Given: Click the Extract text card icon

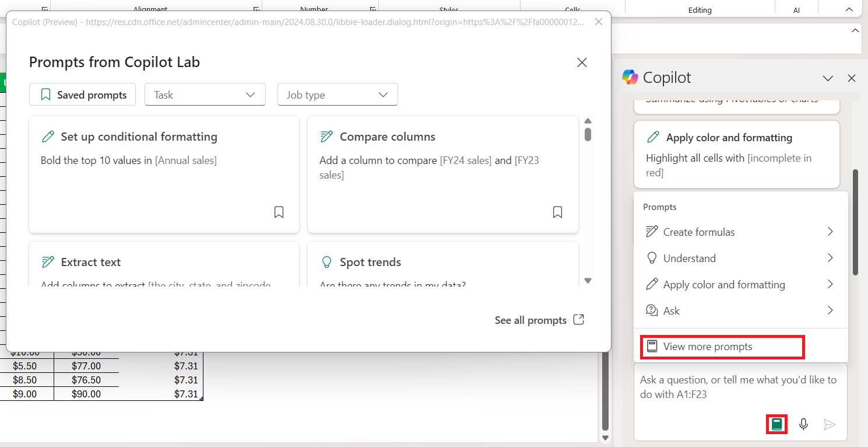Looking at the screenshot, I should pyautogui.click(x=48, y=262).
